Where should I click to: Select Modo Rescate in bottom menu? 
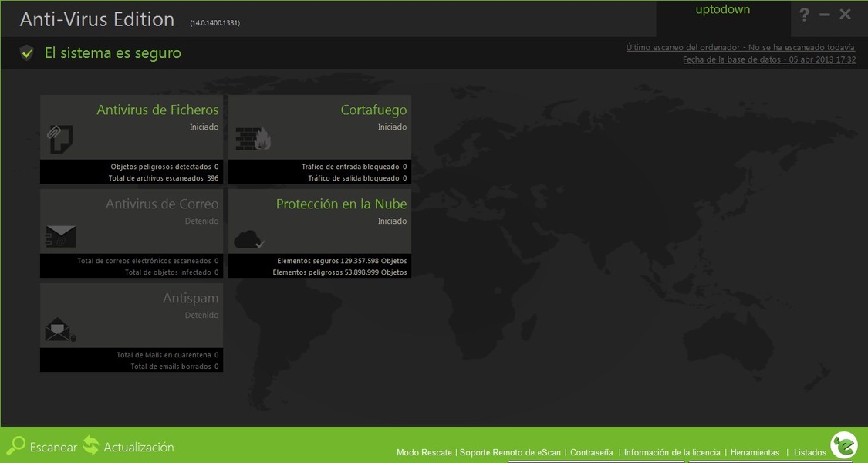tap(424, 453)
